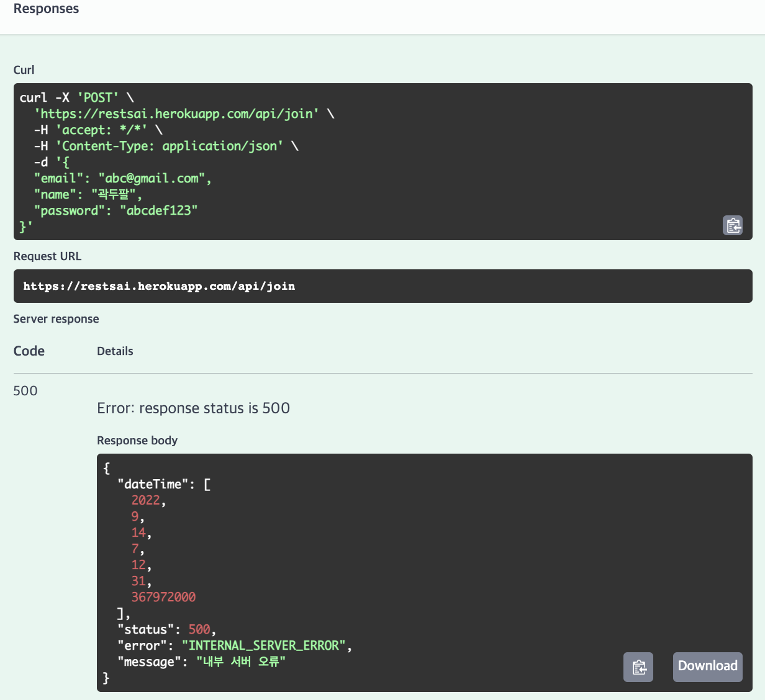Download the response body
This screenshot has height=700, width=765.
pos(708,667)
